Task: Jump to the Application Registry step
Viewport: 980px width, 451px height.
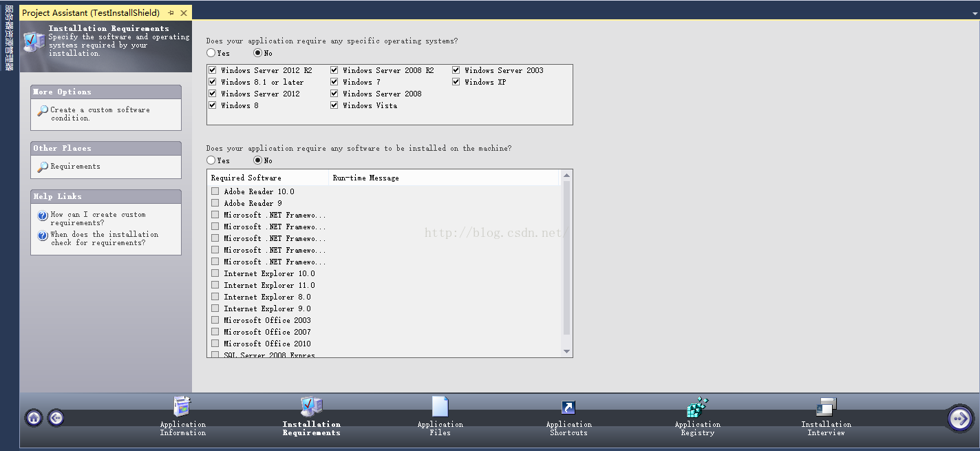Action: 698,416
